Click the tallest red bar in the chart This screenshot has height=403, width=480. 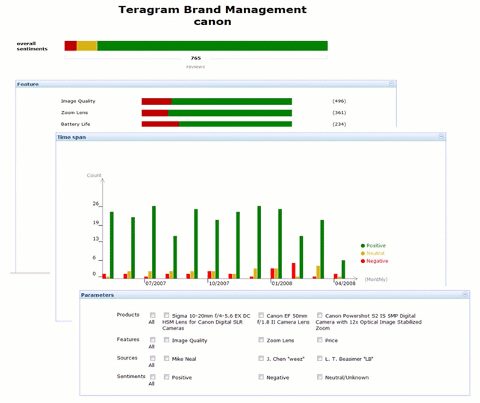(x=294, y=271)
